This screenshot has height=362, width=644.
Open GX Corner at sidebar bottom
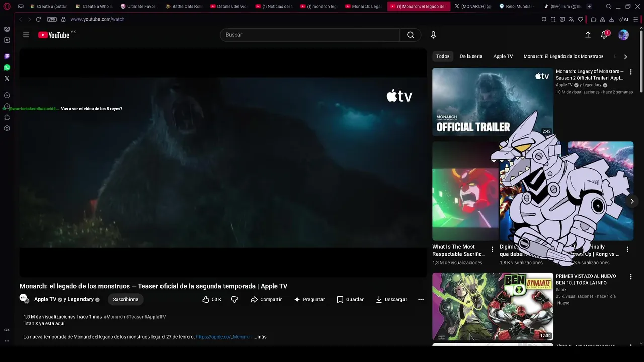7,330
